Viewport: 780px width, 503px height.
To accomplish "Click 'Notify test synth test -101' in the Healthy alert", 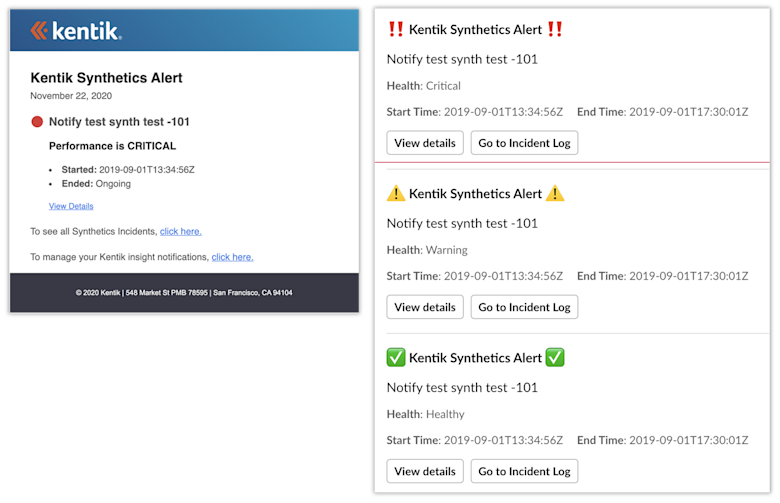I will coord(462,388).
